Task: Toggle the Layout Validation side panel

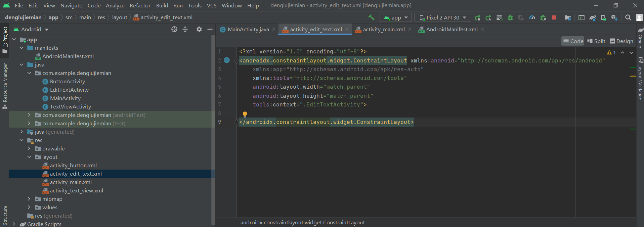Action: (x=640, y=79)
